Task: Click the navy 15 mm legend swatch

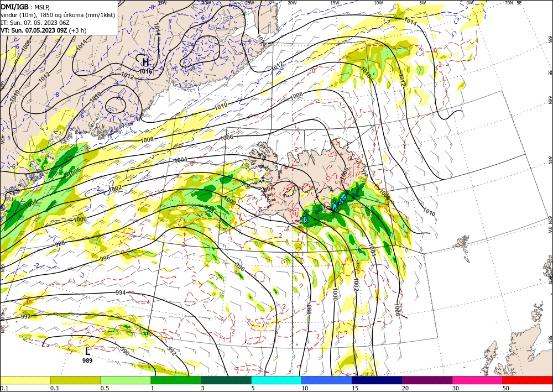Action: [x=377, y=380]
